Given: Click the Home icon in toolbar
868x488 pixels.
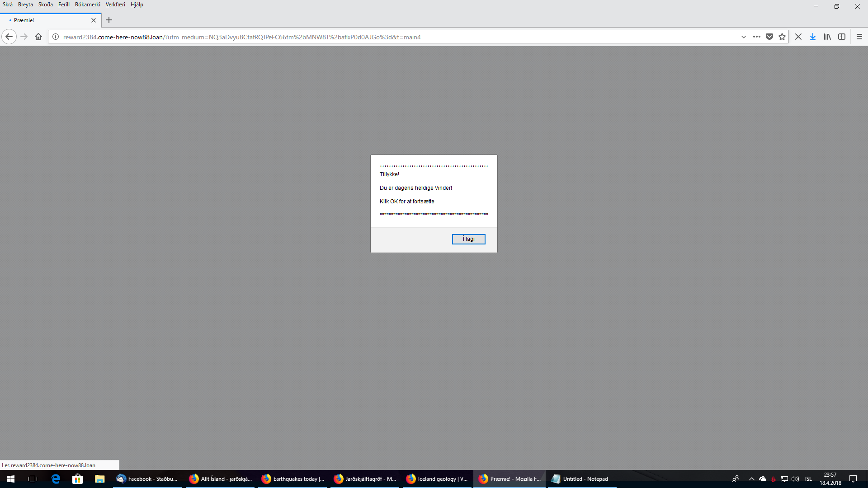Looking at the screenshot, I should pyautogui.click(x=38, y=37).
